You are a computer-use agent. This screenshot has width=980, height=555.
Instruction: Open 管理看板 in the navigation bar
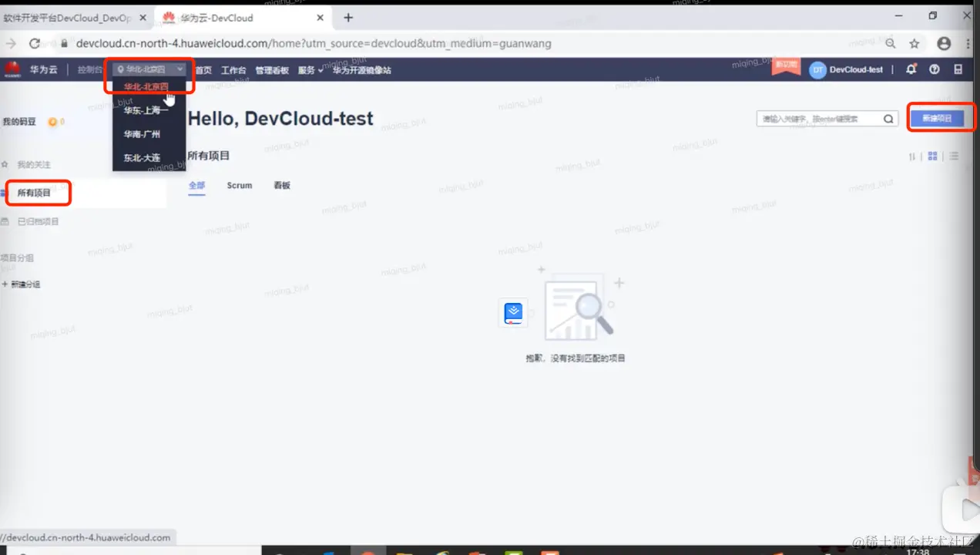tap(272, 70)
